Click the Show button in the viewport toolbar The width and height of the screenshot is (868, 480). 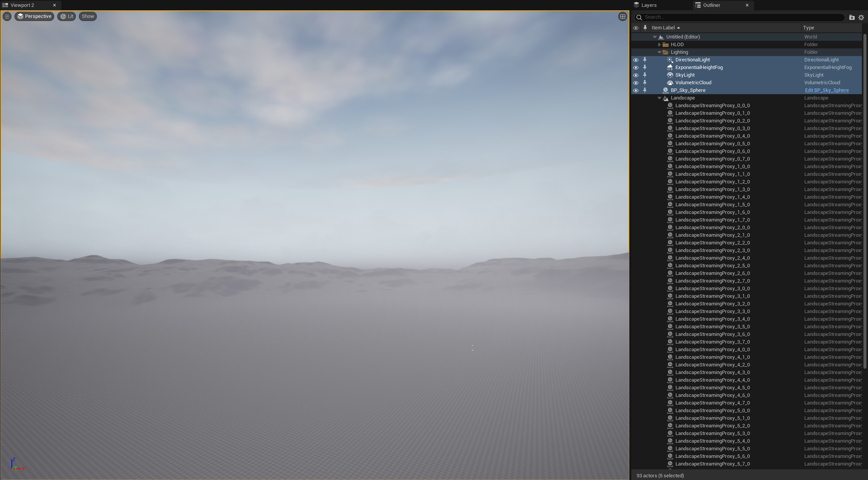88,16
